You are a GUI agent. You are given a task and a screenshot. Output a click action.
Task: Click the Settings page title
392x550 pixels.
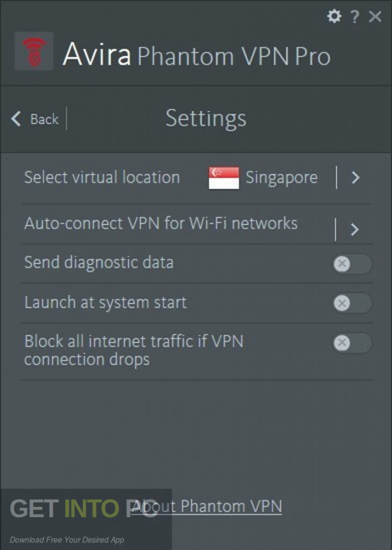[x=206, y=118]
